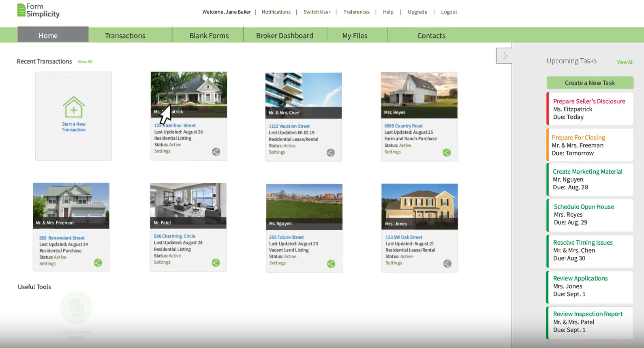The height and width of the screenshot is (348, 644).
Task: Click Mr. Nguyen vacant land photo
Action: (x=304, y=207)
